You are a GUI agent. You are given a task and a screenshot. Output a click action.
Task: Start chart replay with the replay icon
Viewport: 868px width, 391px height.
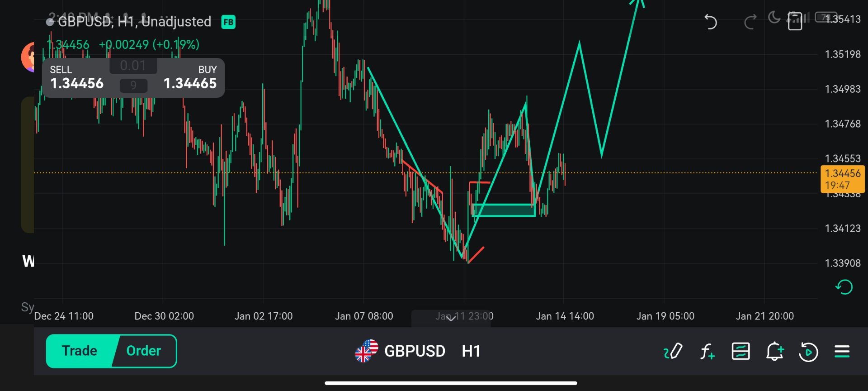[808, 352]
